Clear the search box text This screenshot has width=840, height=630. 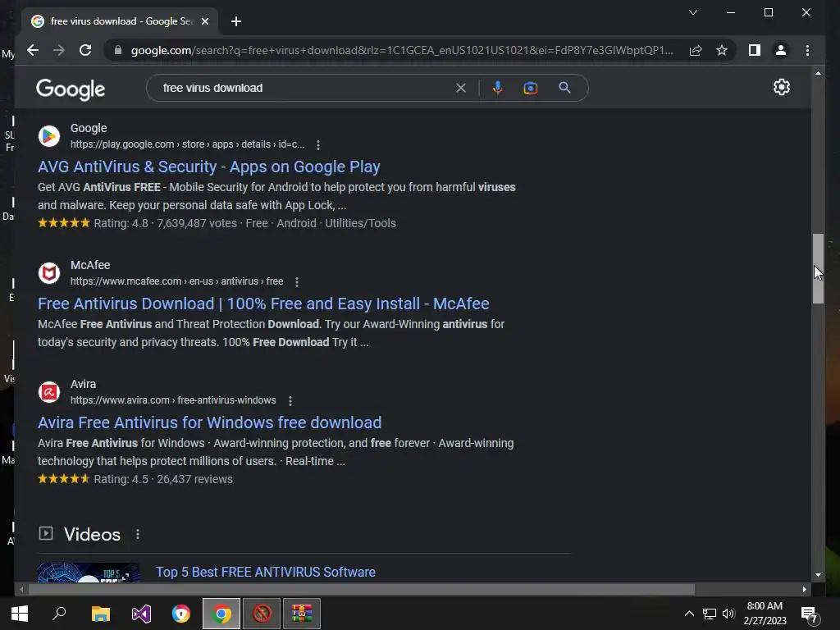pyautogui.click(x=461, y=88)
